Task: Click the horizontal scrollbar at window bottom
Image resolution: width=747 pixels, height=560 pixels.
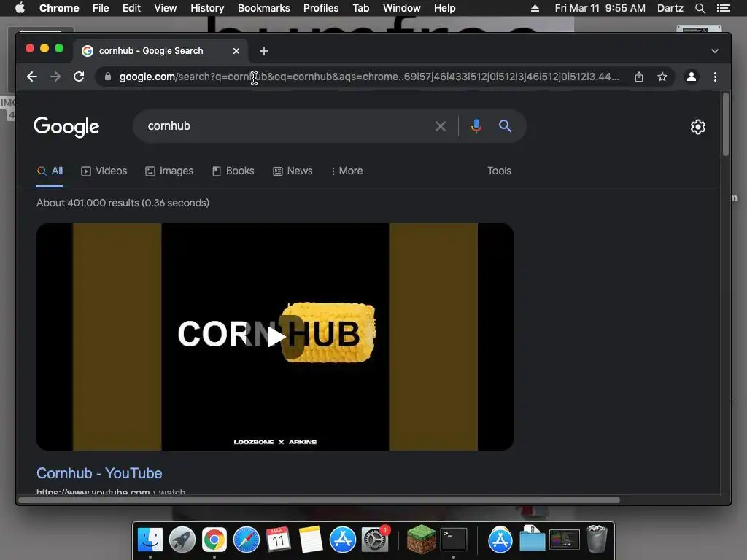Action: click(320, 500)
